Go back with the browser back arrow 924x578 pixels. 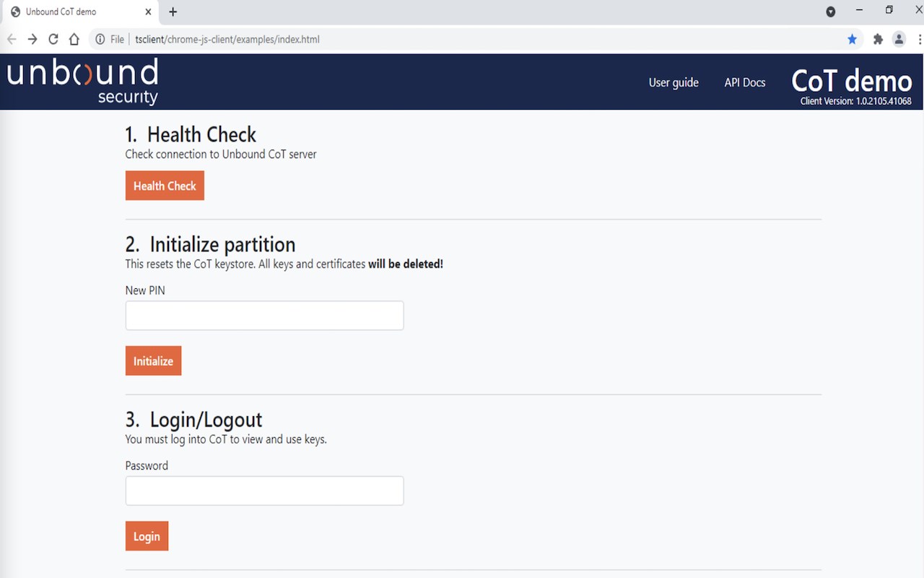pyautogui.click(x=12, y=39)
